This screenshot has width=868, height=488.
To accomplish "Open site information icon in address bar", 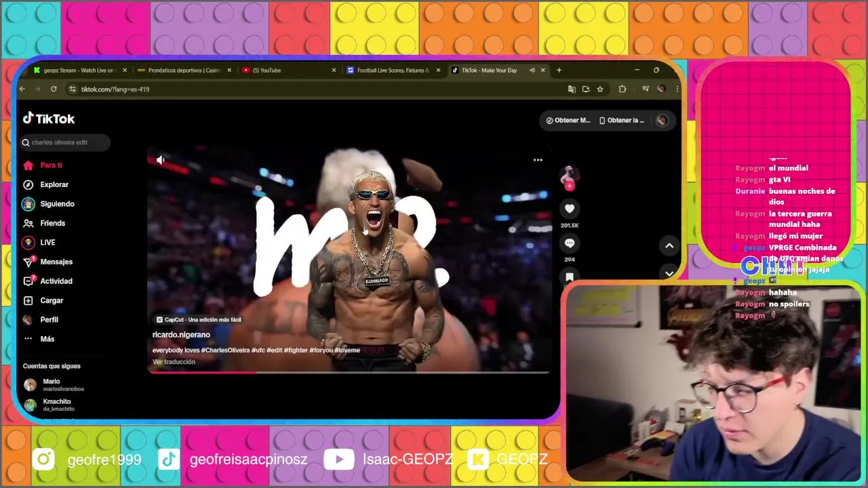I will (72, 89).
